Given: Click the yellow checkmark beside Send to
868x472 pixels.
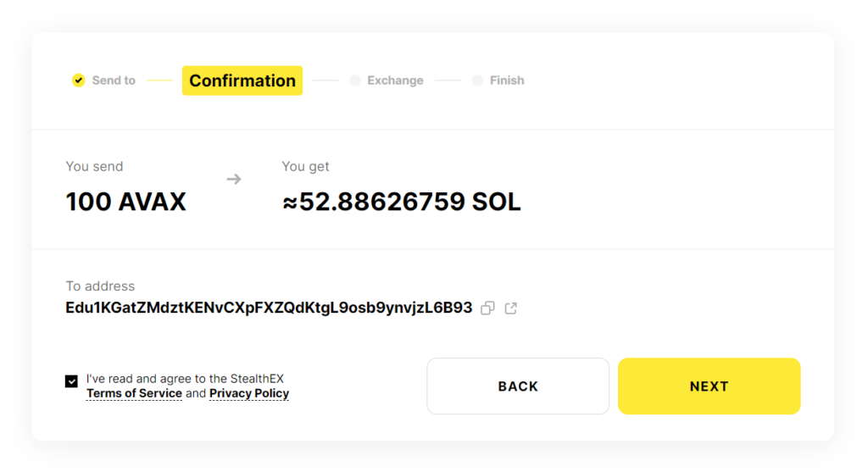Looking at the screenshot, I should pyautogui.click(x=79, y=81).
